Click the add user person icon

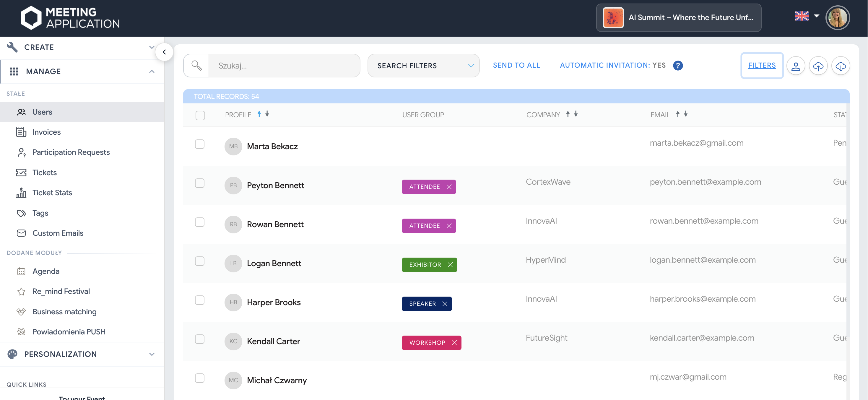796,66
